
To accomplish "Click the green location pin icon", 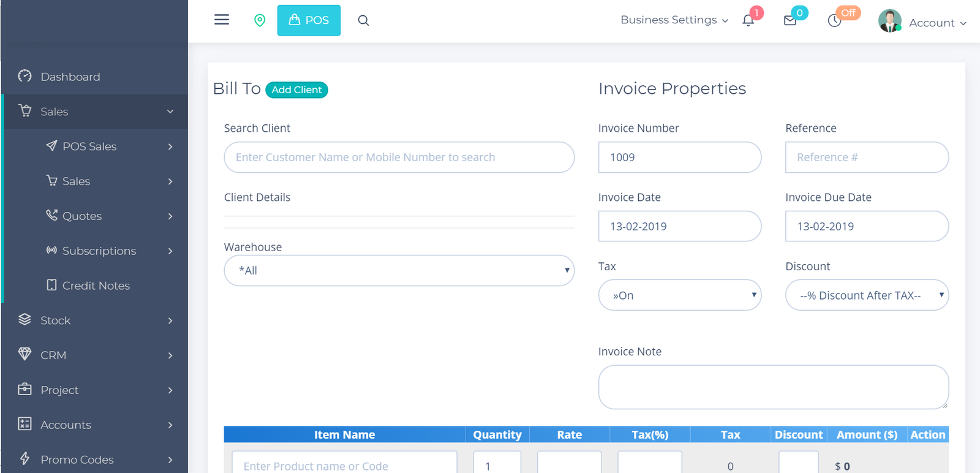I will click(260, 20).
